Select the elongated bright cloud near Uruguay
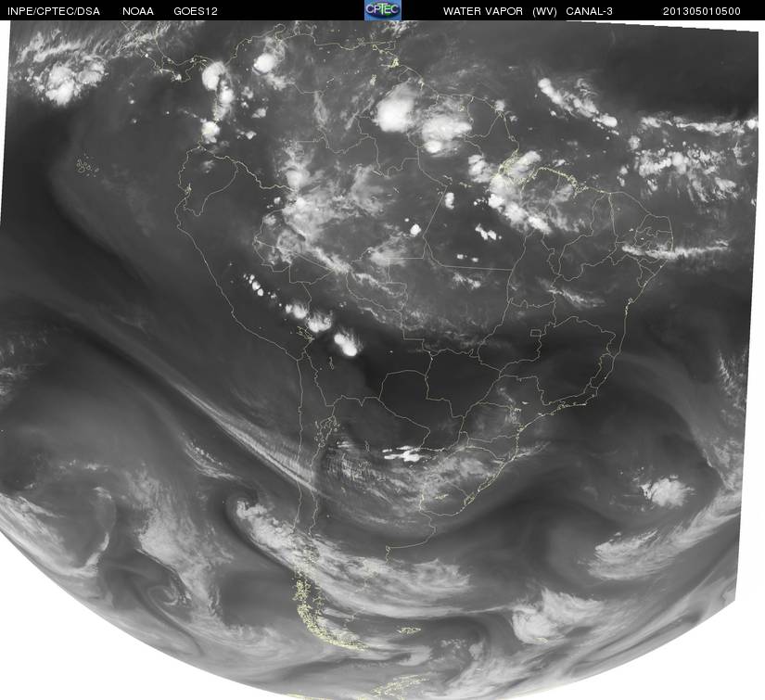This screenshot has width=765, height=700. coord(405,454)
